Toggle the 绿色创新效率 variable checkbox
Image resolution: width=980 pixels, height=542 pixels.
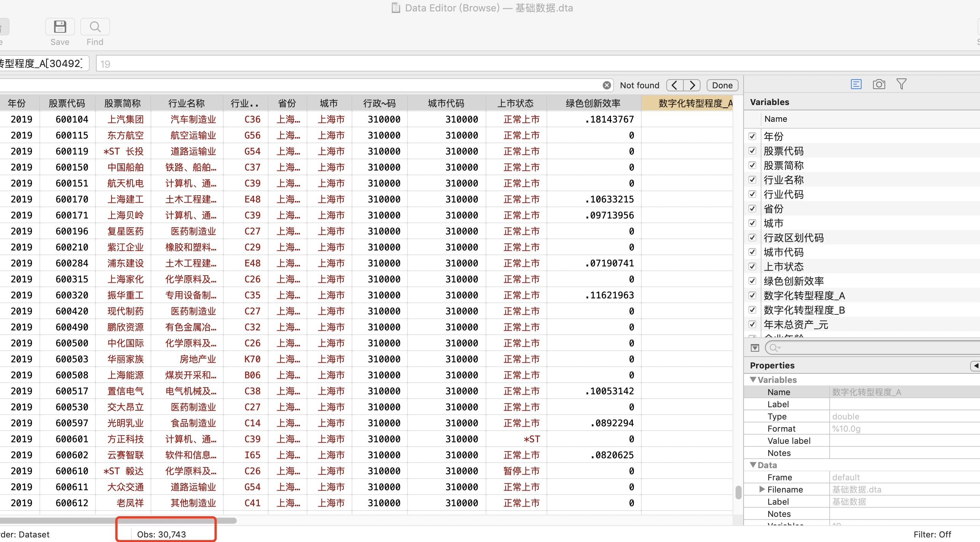[752, 281]
